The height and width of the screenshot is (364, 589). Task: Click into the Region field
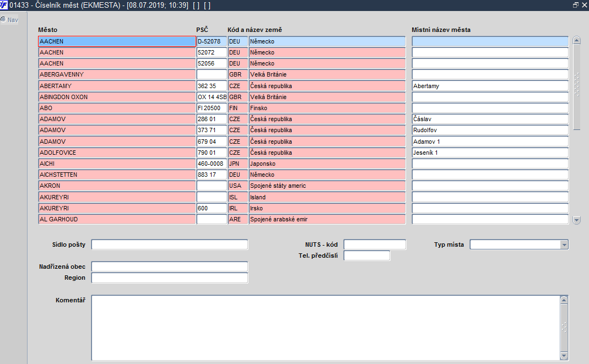[x=169, y=278]
